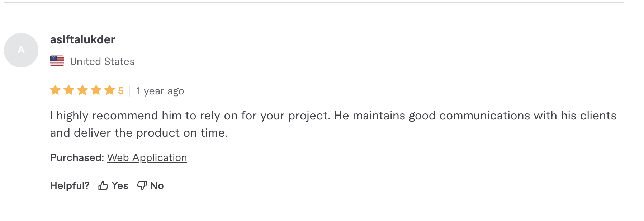Click the Purchased label

(77, 158)
